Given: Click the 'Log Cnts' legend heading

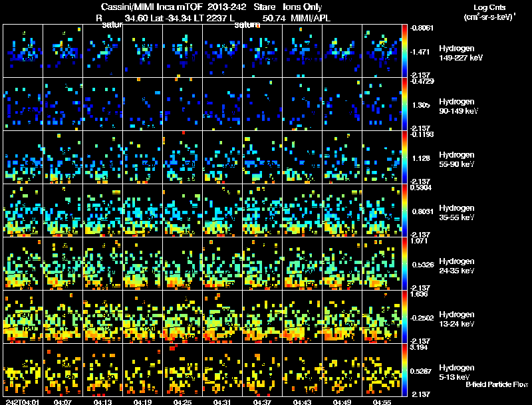Looking at the screenshot, I should click(489, 7).
